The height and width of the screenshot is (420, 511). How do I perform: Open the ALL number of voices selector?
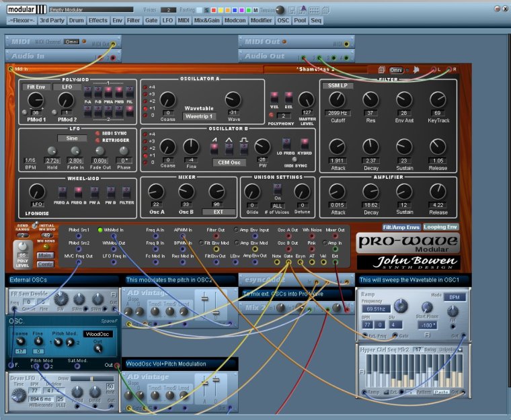[277, 206]
